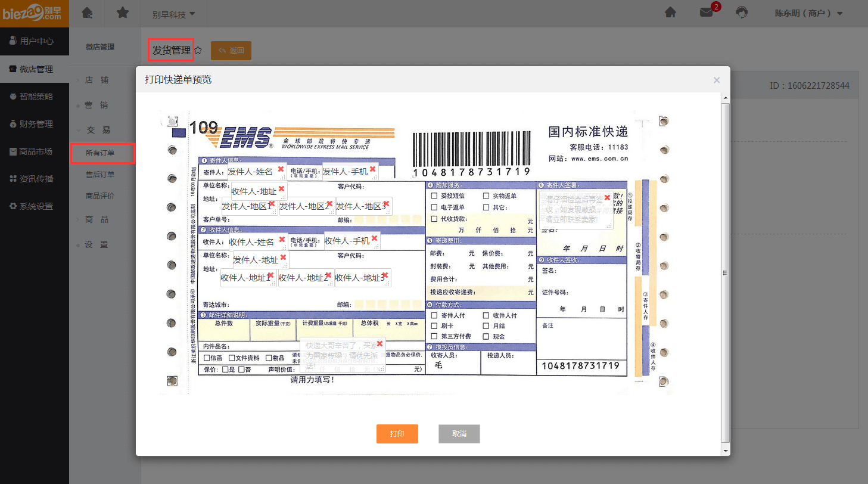Remove the 请仔细检查后再签收 note with red X

607,197
